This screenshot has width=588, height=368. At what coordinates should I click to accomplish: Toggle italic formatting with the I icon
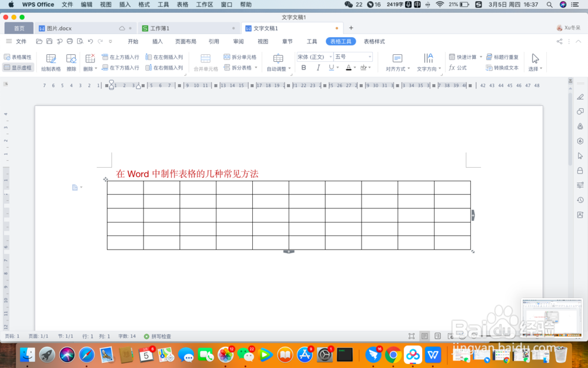pos(318,68)
